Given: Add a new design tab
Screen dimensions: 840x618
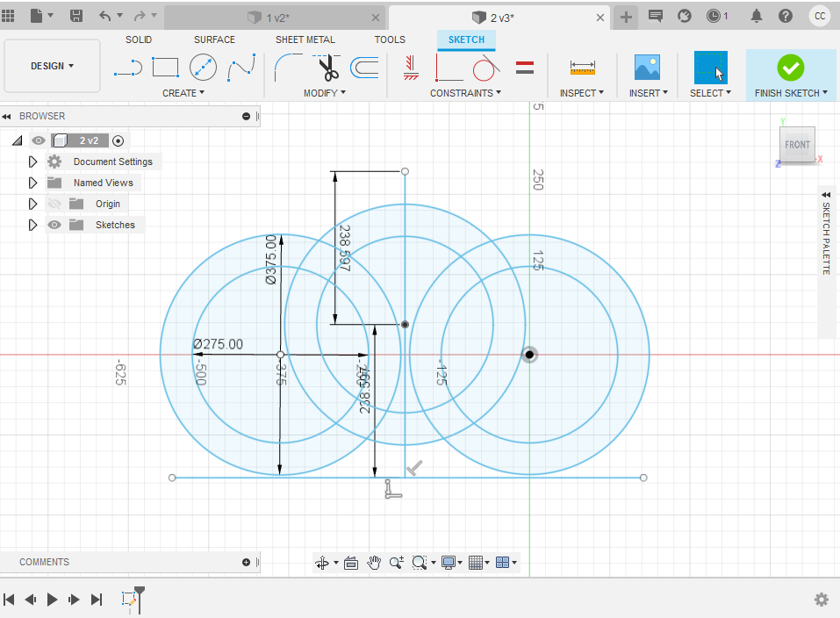Looking at the screenshot, I should tap(626, 18).
